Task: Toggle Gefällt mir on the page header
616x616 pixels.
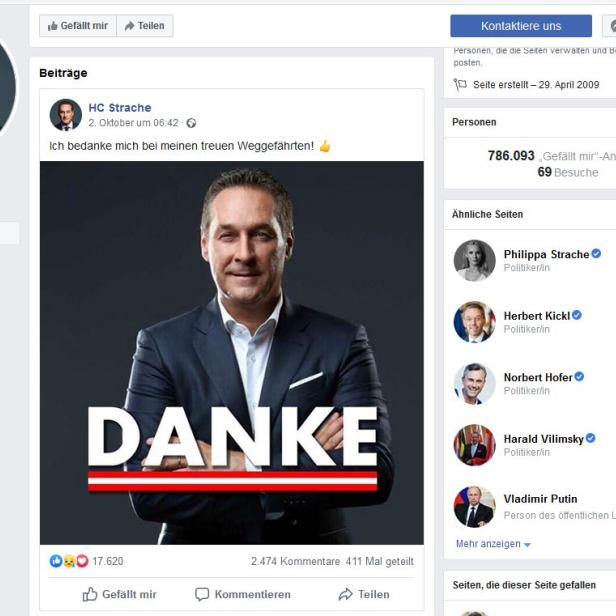Action: (x=78, y=26)
